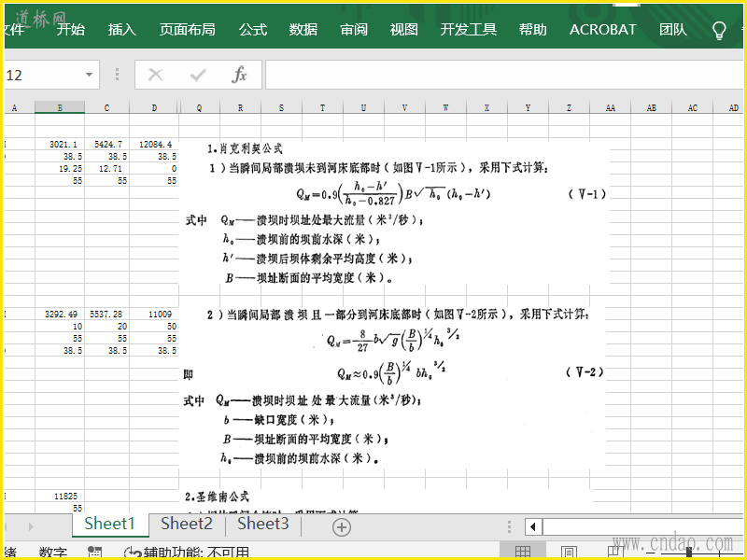Click the next sheet navigation arrow
Screen dimensions: 747x560
coord(31,526)
